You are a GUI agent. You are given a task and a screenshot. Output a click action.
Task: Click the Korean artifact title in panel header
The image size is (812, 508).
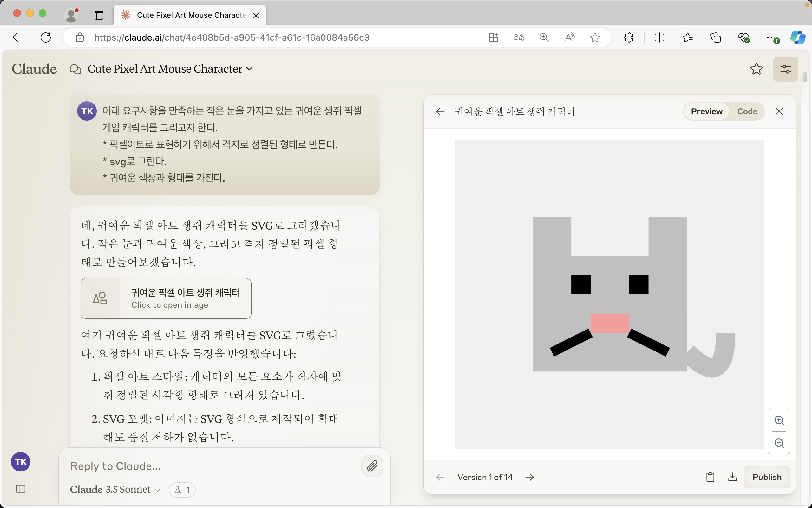[515, 111]
